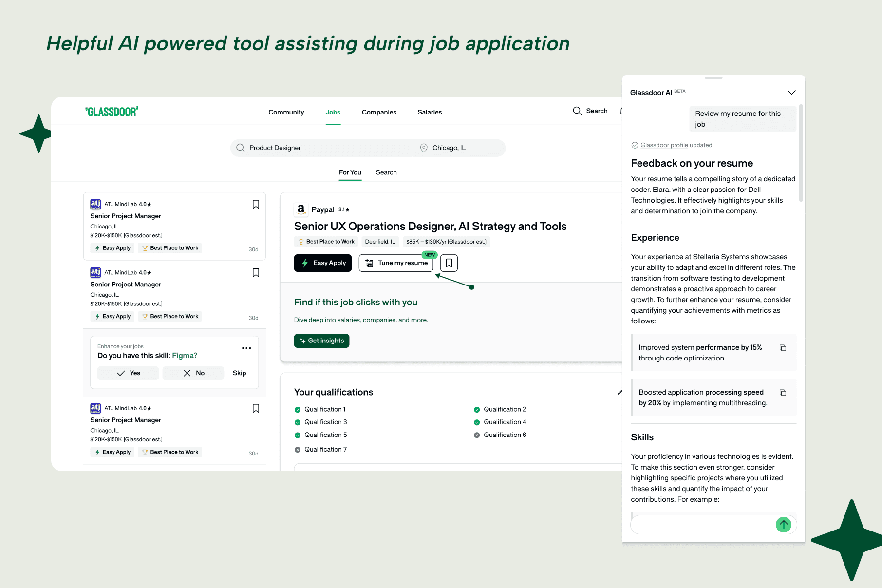Screen dimensions: 882x588
Task: Click the Get insights button
Action: click(x=322, y=341)
